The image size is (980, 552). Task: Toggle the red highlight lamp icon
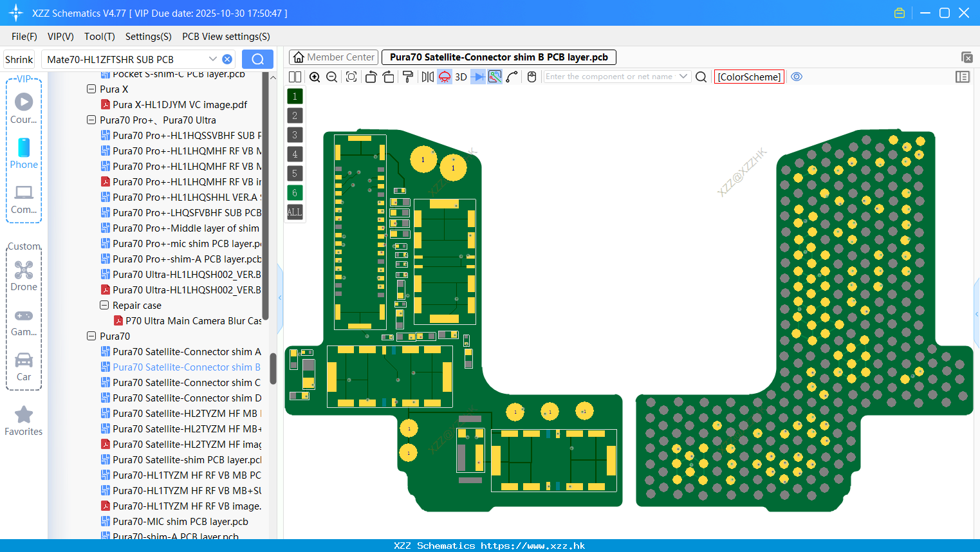click(x=445, y=77)
